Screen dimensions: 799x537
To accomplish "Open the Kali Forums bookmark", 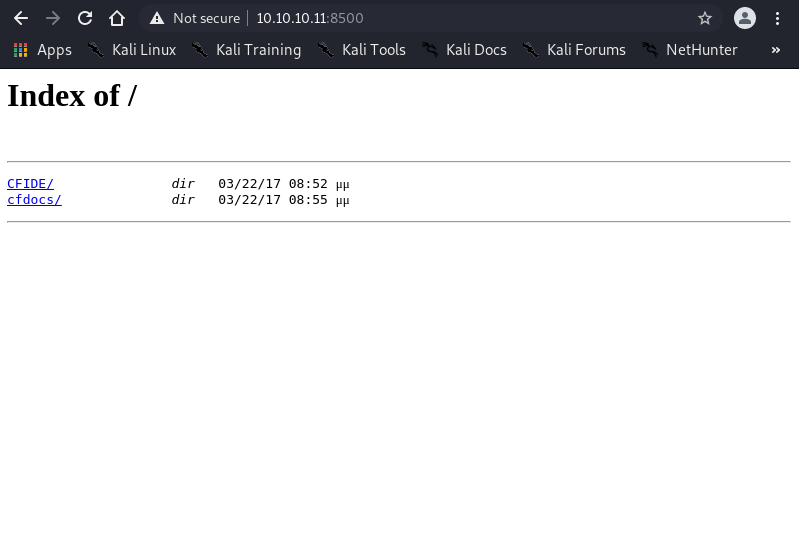I will pos(574,49).
